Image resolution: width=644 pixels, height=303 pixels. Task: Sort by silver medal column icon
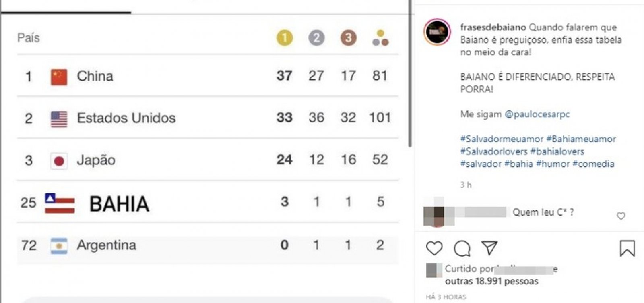[316, 38]
